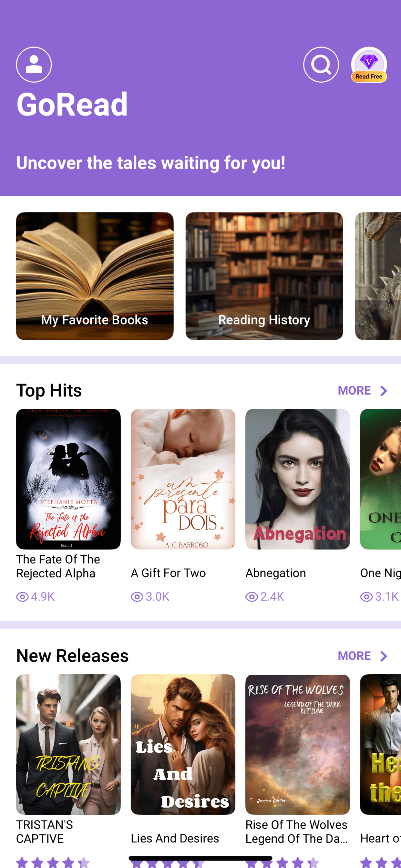Screen dimensions: 401x868
Task: Select The Fate Of The Rejected Alpha cover
Action: tap(68, 479)
